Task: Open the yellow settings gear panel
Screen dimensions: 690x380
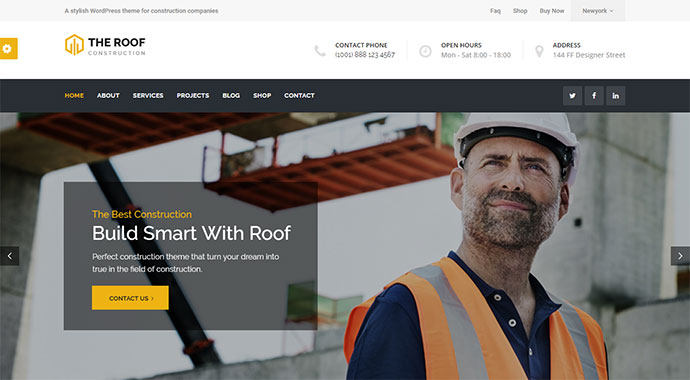Action: (x=8, y=48)
